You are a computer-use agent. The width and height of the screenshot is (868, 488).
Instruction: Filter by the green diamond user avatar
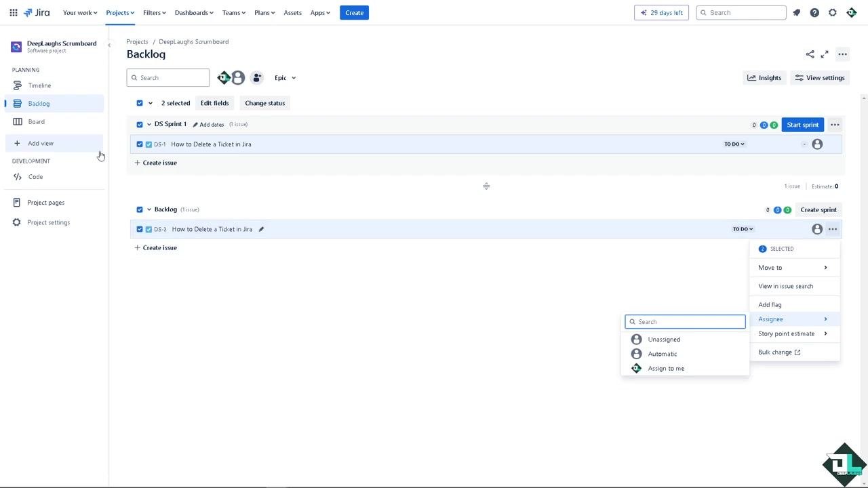point(223,78)
